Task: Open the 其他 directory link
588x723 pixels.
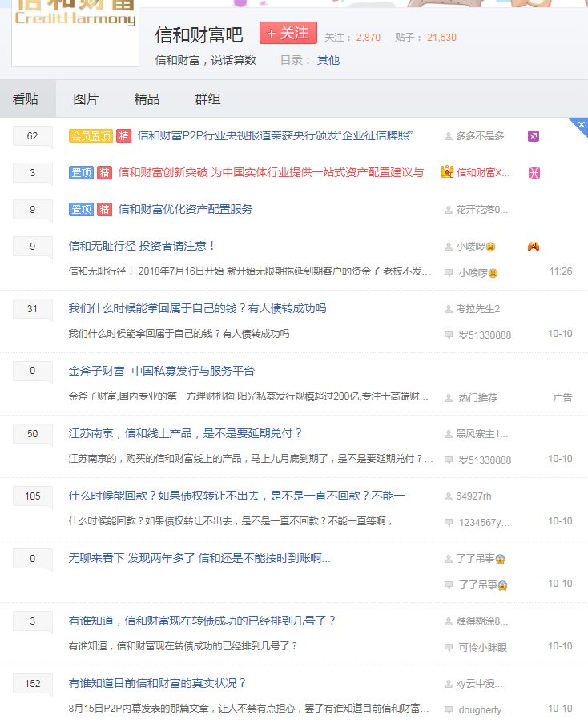Action: 328,60
